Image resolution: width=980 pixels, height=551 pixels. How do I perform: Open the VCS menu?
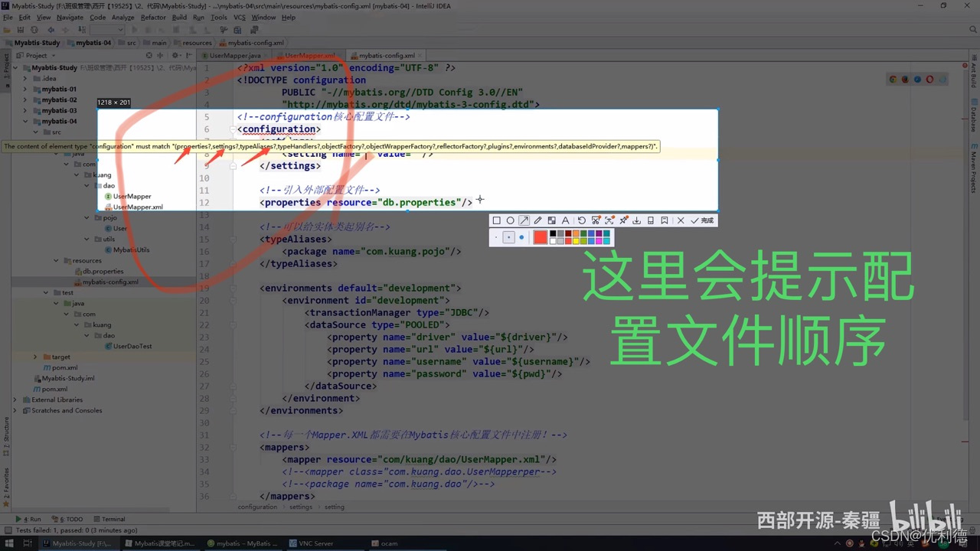pos(239,17)
